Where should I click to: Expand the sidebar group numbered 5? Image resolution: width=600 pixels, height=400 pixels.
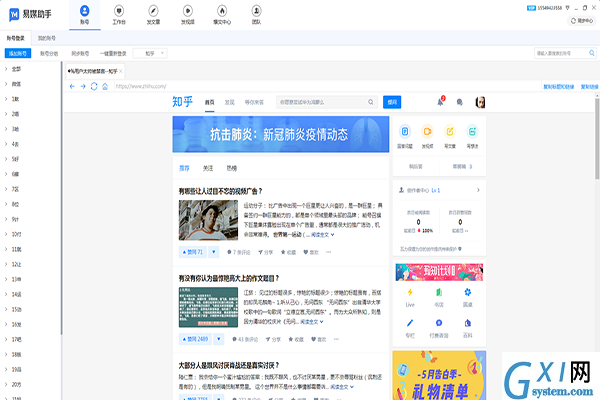[6, 159]
